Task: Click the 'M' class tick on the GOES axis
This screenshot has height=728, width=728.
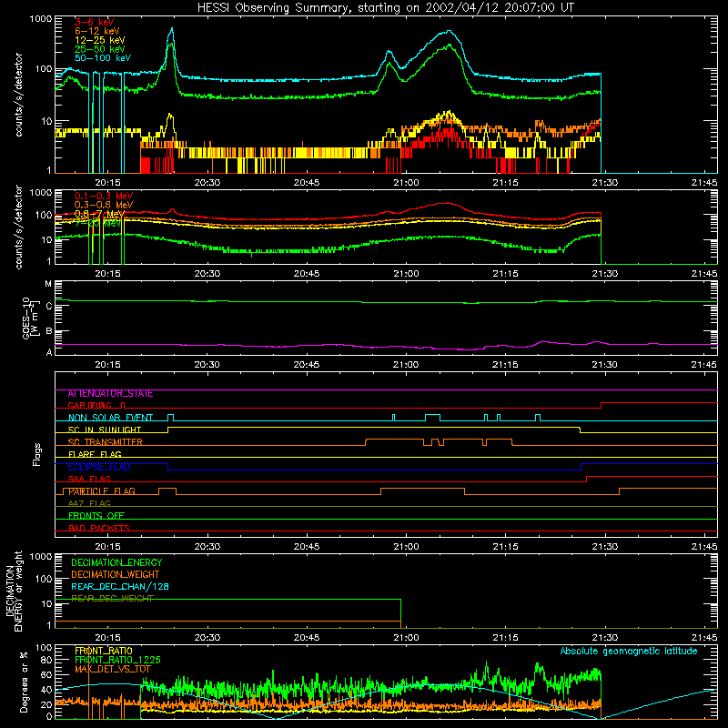Action: click(48, 284)
